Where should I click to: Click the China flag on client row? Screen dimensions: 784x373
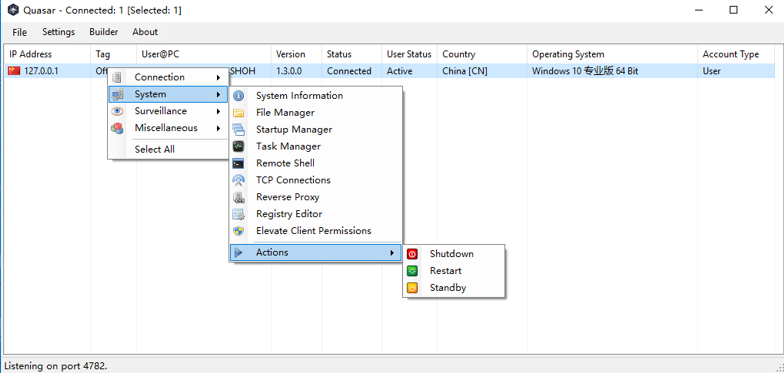(14, 71)
